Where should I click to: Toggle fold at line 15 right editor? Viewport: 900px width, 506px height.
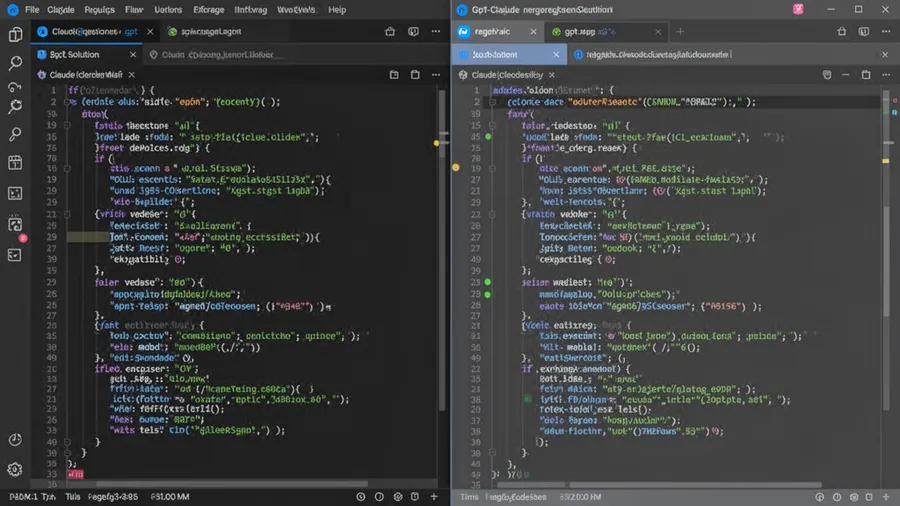[x=492, y=125]
